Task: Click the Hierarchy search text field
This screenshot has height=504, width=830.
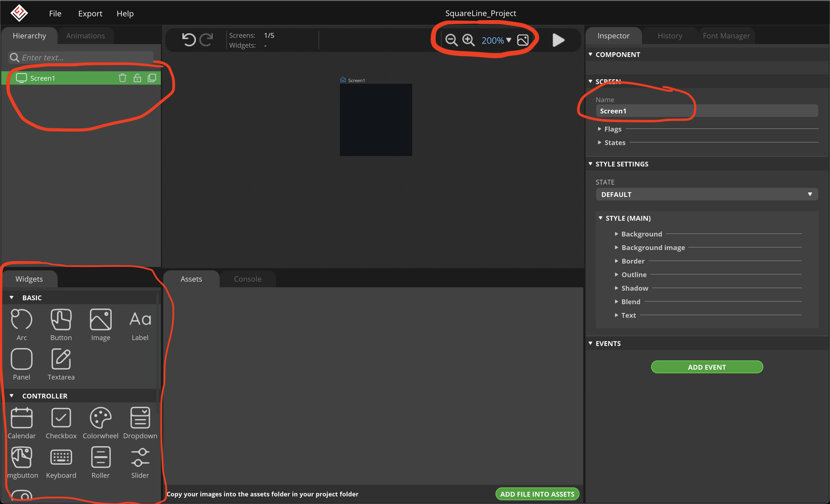Action: [x=81, y=58]
